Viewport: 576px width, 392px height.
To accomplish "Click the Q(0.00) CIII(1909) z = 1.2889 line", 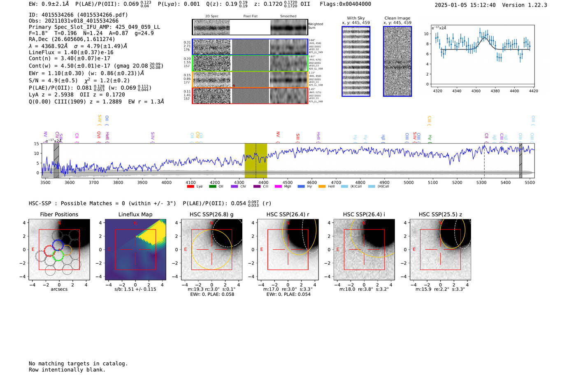I will [x=96, y=101].
